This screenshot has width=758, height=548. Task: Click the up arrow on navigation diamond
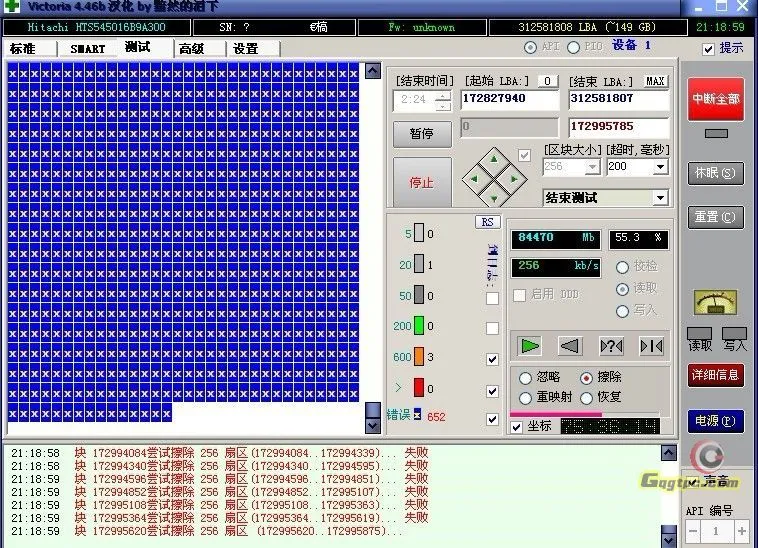[x=494, y=159]
